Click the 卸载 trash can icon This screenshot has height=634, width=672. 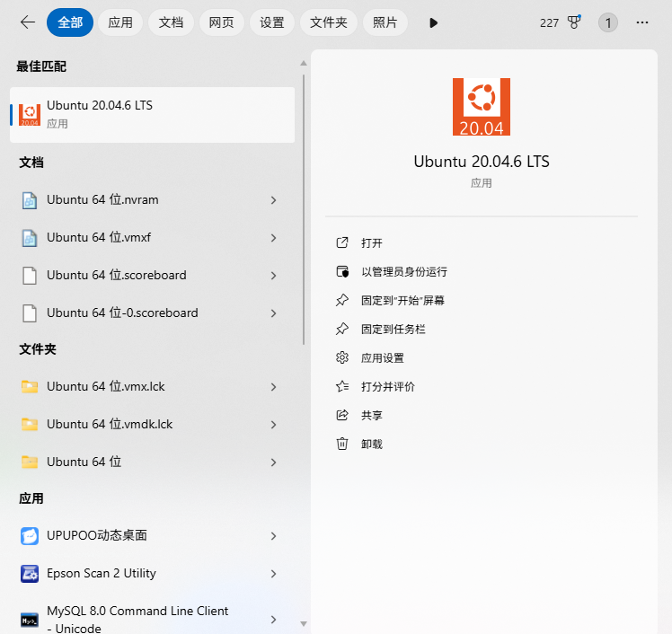pyautogui.click(x=341, y=444)
